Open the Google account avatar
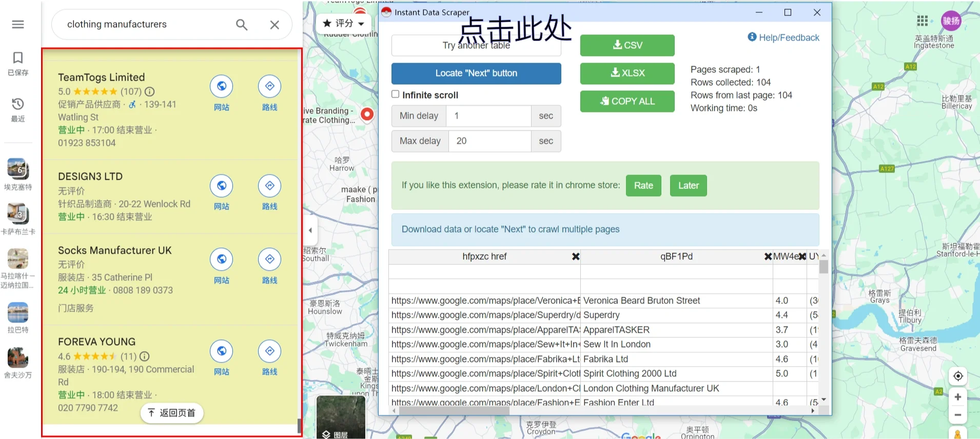 (951, 21)
